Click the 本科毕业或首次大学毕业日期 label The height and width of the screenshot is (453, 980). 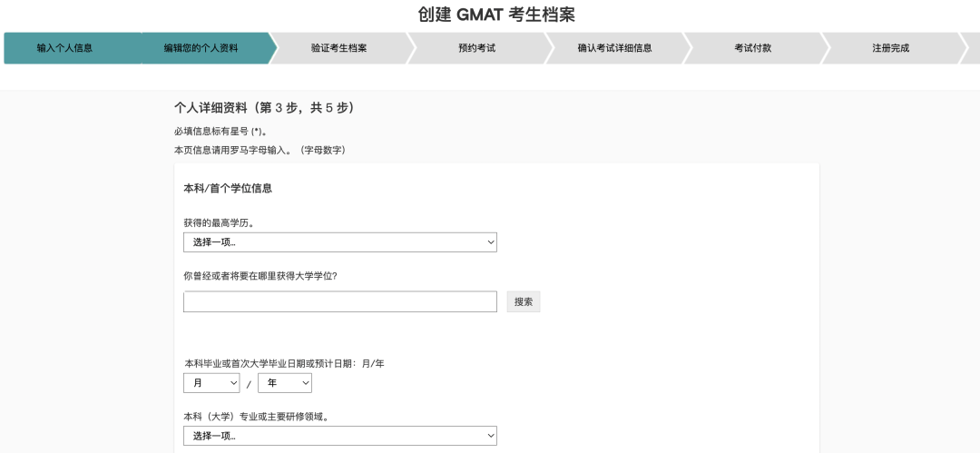[x=284, y=364]
